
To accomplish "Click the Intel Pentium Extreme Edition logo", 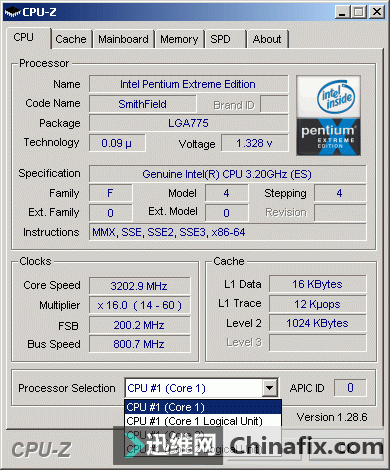I will pos(328,115).
